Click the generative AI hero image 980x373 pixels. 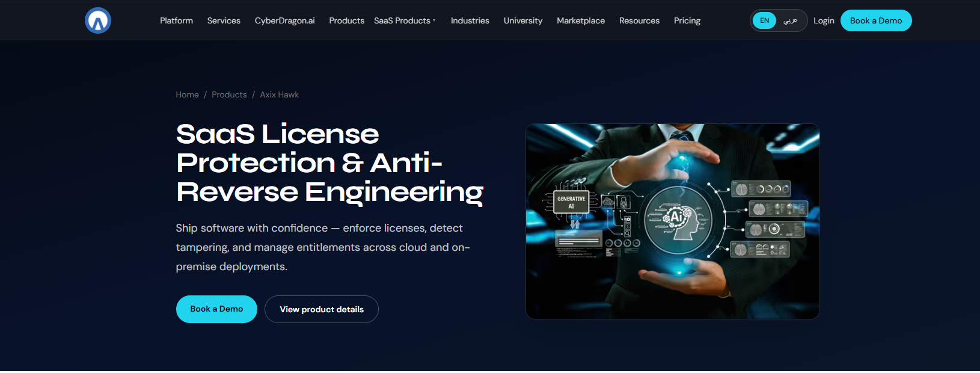pos(673,221)
